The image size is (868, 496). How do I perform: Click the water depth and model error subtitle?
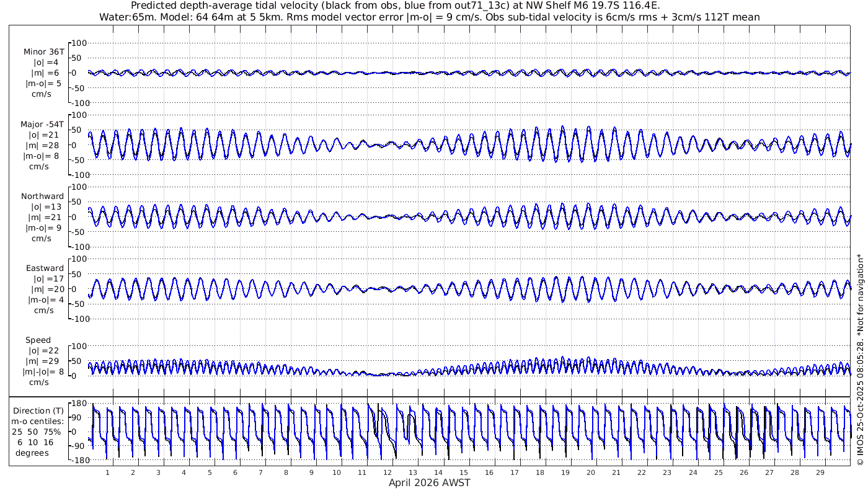pyautogui.click(x=429, y=17)
